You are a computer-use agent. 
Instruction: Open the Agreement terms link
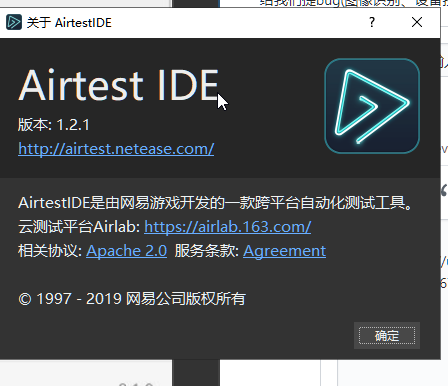[285, 251]
